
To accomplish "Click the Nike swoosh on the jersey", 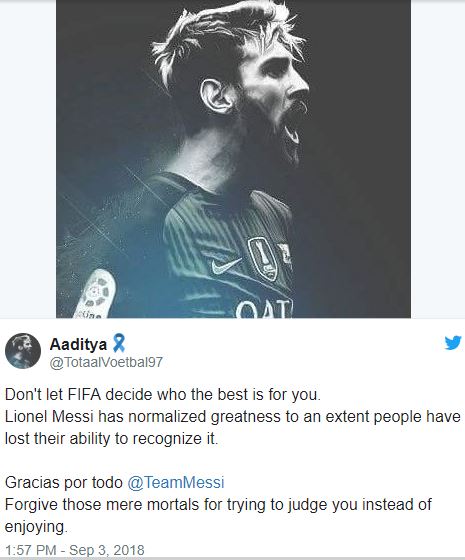I will (x=224, y=266).
